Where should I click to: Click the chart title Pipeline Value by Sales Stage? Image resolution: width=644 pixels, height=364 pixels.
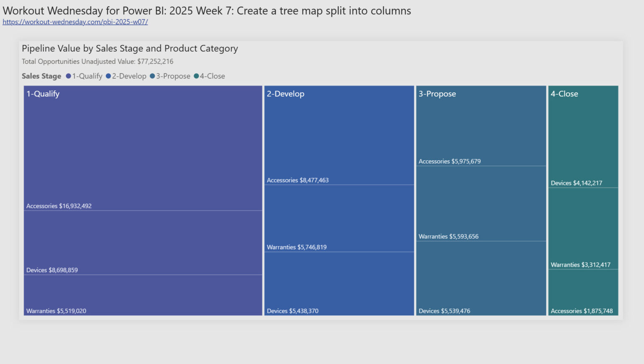[x=129, y=48]
